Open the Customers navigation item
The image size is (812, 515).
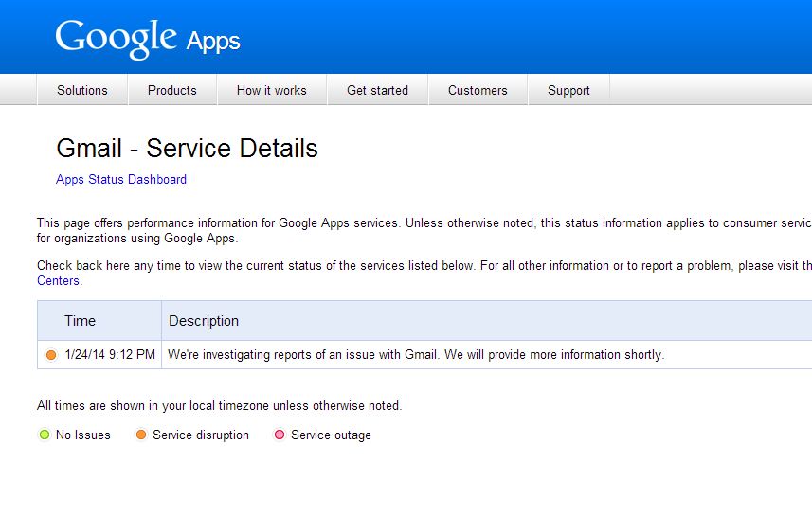click(x=478, y=90)
